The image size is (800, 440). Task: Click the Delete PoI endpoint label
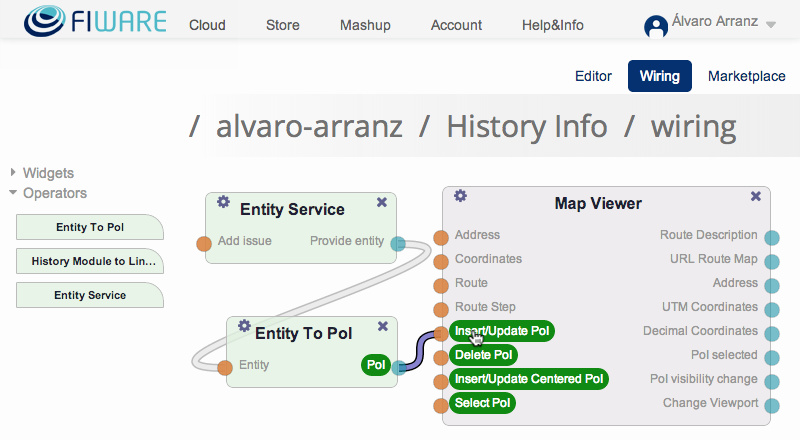(x=483, y=355)
